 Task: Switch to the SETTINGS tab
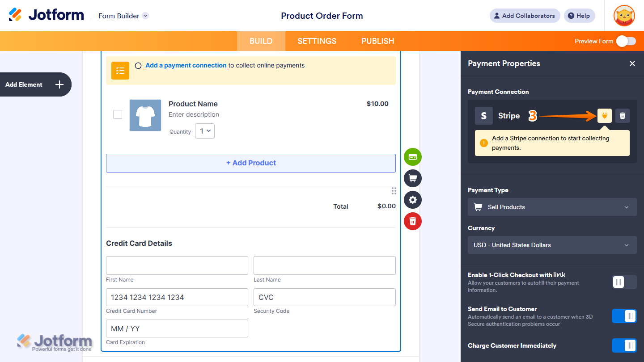click(x=317, y=41)
